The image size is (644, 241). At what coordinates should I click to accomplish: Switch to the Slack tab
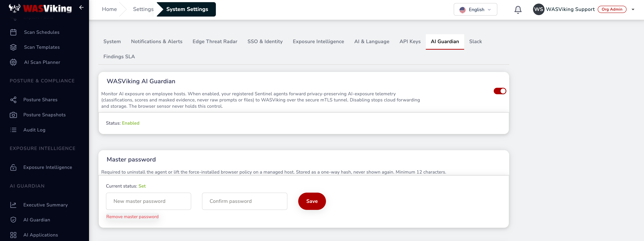[x=475, y=41]
